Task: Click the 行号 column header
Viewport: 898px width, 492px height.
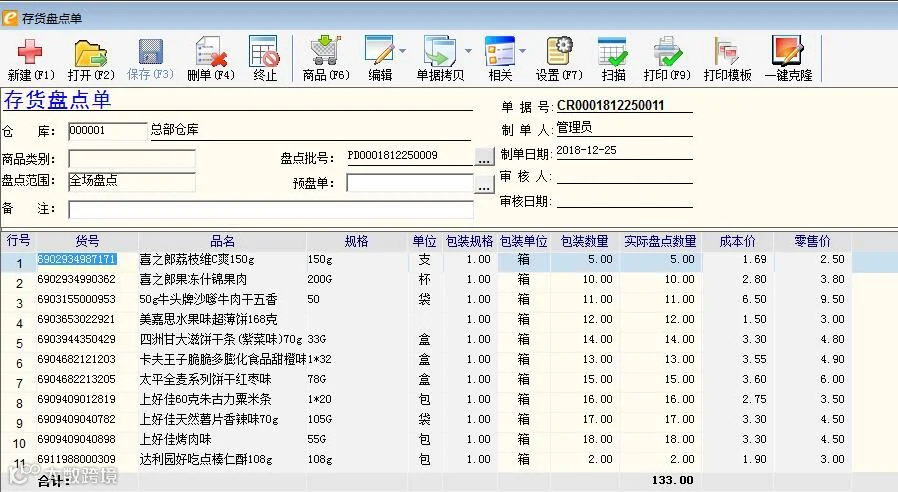Action: (x=18, y=241)
